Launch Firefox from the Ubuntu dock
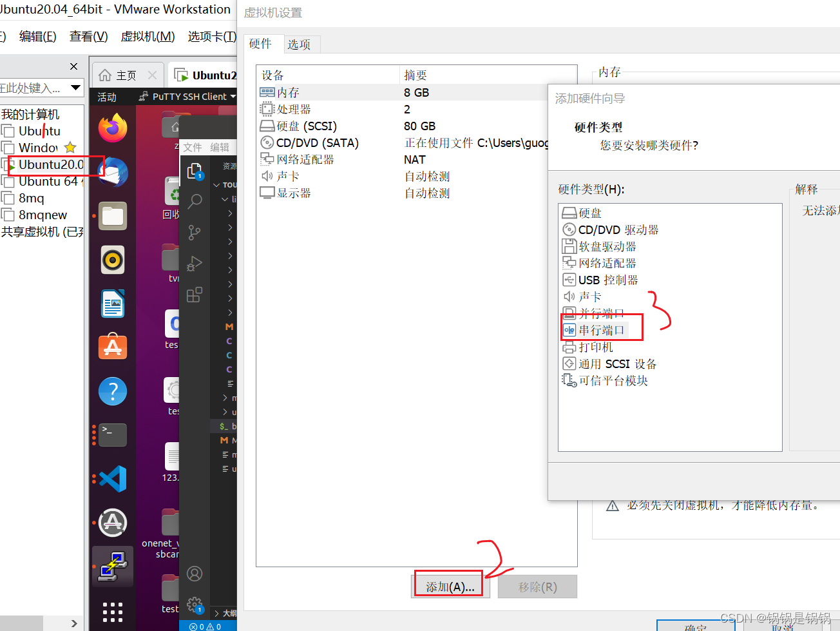 (113, 128)
